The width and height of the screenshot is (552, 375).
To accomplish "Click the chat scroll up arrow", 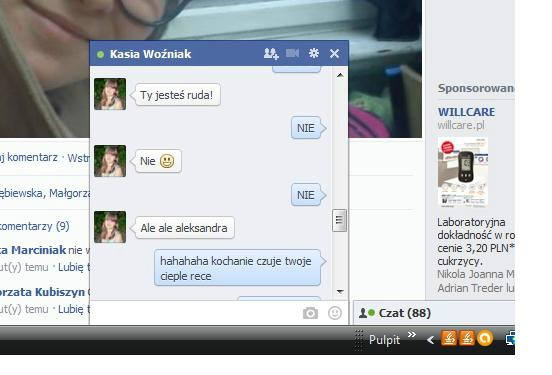I will [x=340, y=75].
